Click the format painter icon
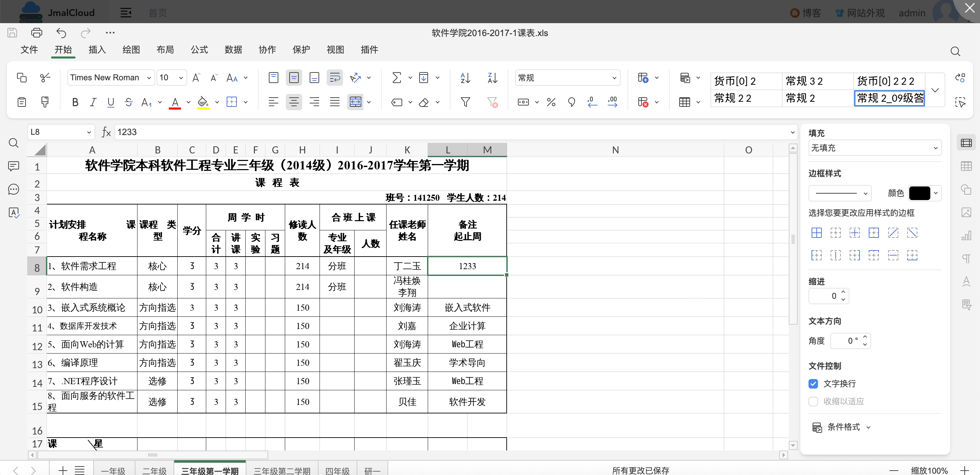 point(45,102)
